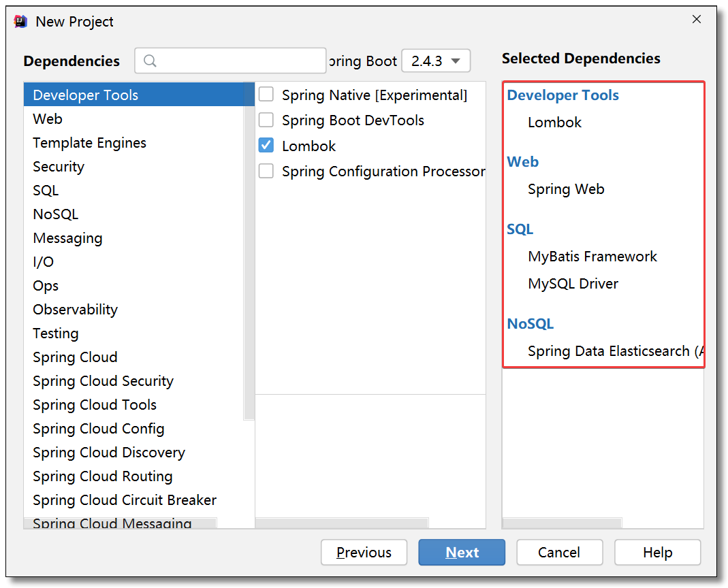Select Spring Cloud Messaging category
Viewport: 728px width, 588px height.
112,523
